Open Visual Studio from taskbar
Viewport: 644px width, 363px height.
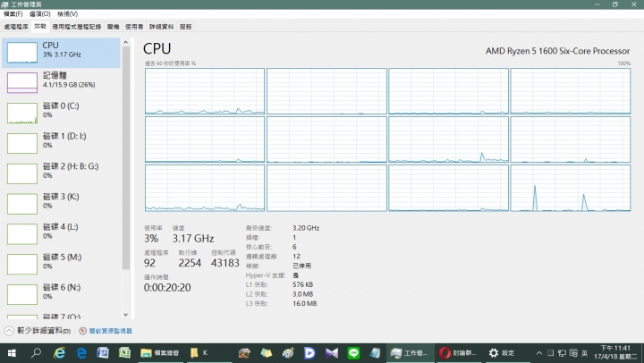click(x=332, y=353)
